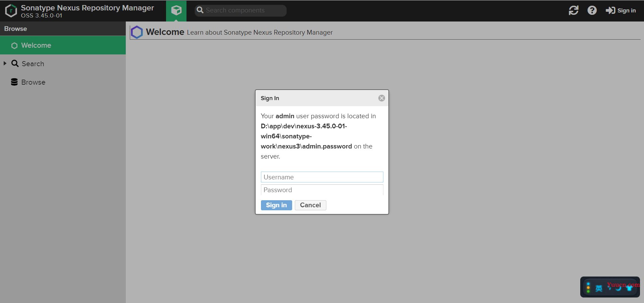Cancel the Sign In dialog
Screen dimensions: 644x303
click(x=310, y=205)
